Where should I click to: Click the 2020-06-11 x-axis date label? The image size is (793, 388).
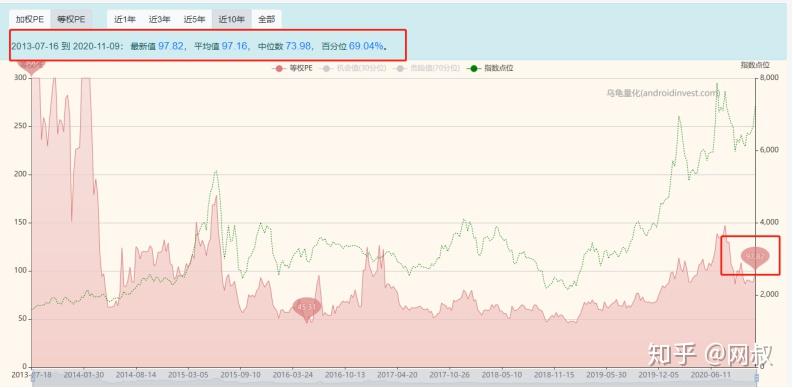[x=711, y=375]
